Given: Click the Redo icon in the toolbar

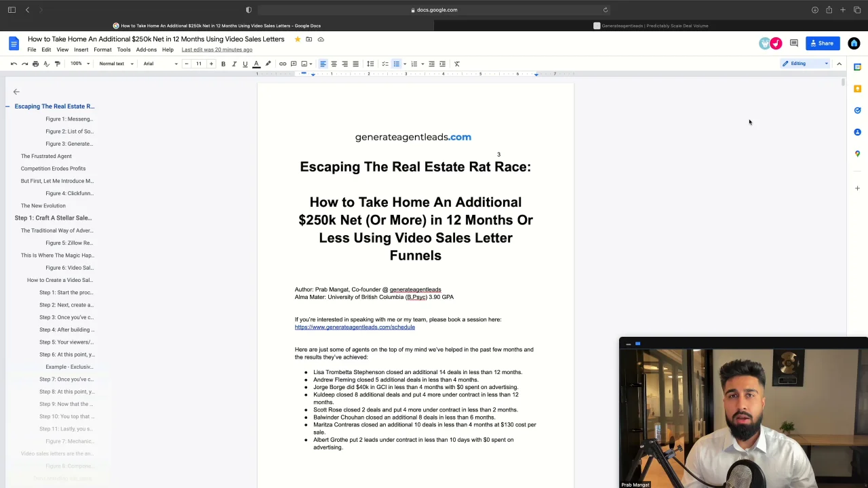Looking at the screenshot, I should point(24,64).
